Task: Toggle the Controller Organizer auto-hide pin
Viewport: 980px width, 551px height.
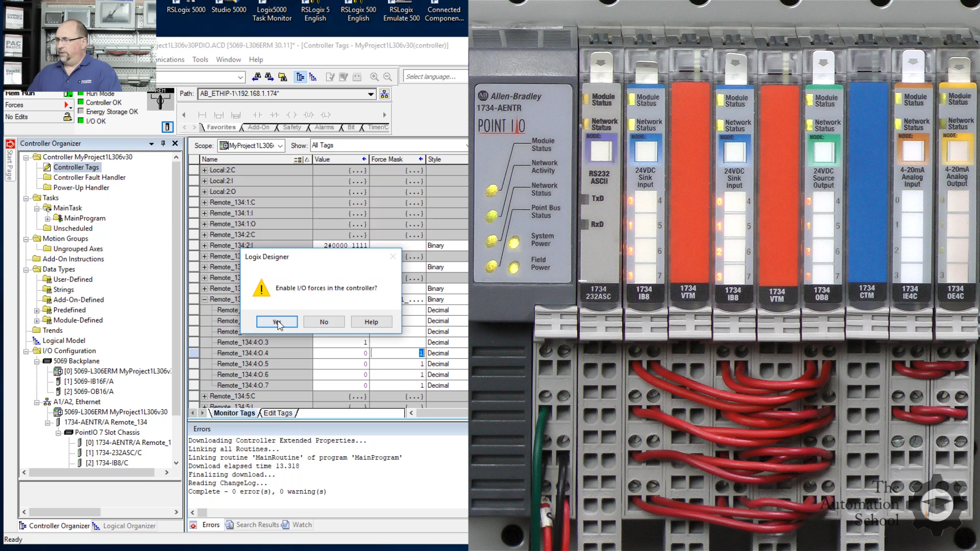Action: point(163,143)
